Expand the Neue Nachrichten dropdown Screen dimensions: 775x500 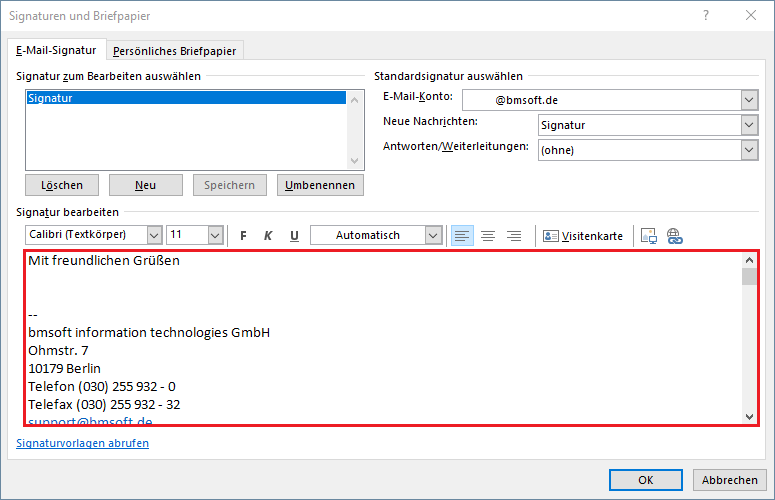[x=749, y=125]
